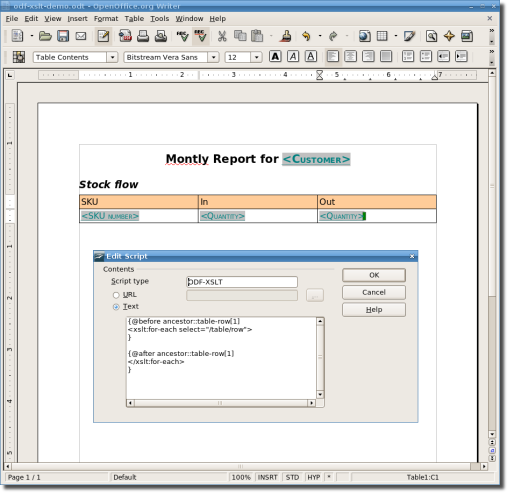Click the OK button
Image resolution: width=508 pixels, height=493 pixels.
374,275
